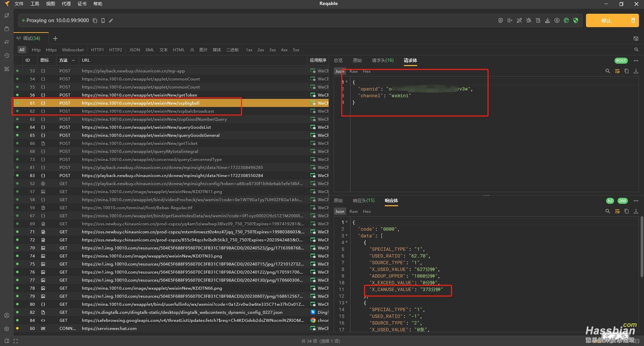Open the square-root script sidebar icon

click(x=6, y=42)
